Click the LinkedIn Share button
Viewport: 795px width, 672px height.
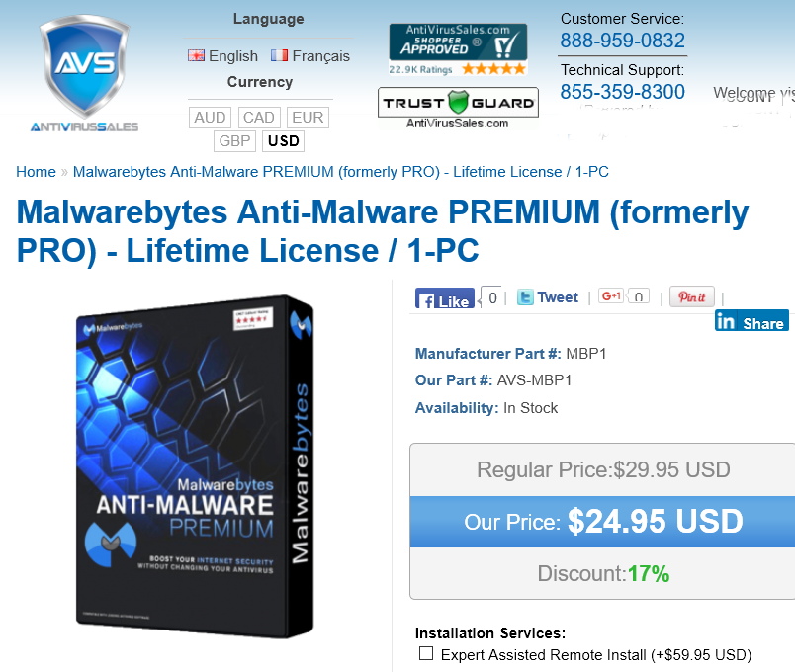751,321
